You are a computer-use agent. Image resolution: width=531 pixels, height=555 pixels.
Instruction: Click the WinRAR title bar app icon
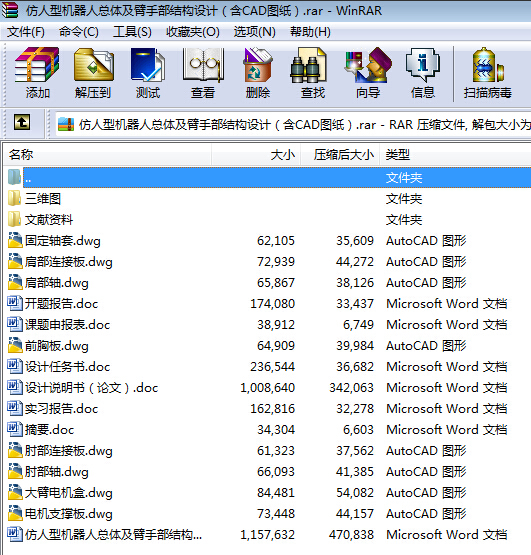[x=10, y=10]
